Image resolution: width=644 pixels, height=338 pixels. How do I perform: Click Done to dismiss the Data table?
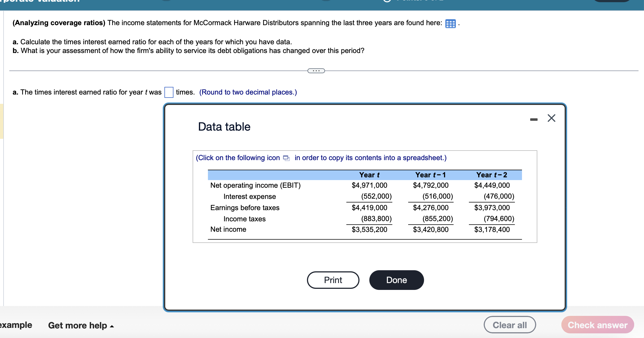point(396,280)
